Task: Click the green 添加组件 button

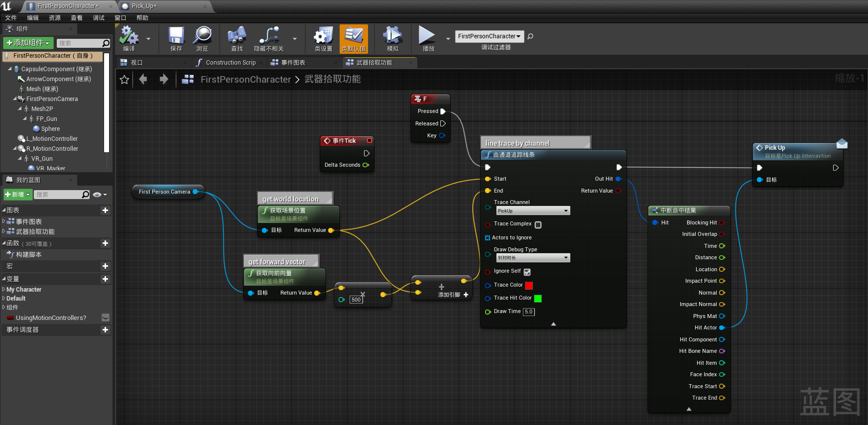Action: (x=28, y=43)
